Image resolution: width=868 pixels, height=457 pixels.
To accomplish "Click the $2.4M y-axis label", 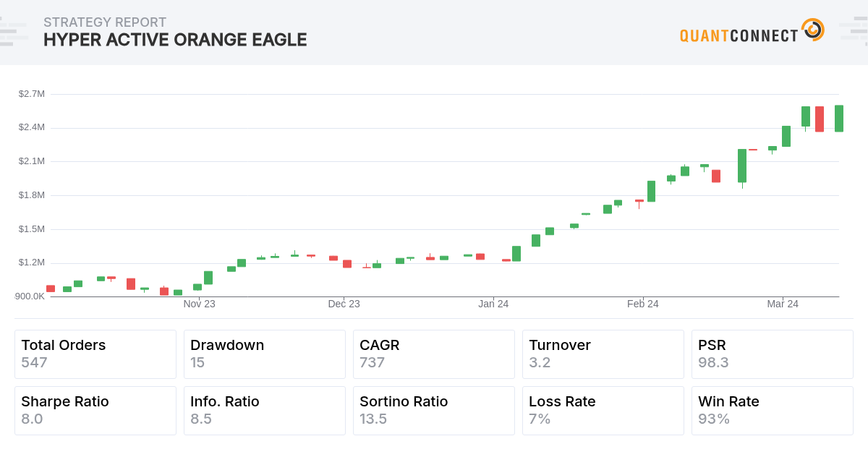I will click(32, 127).
